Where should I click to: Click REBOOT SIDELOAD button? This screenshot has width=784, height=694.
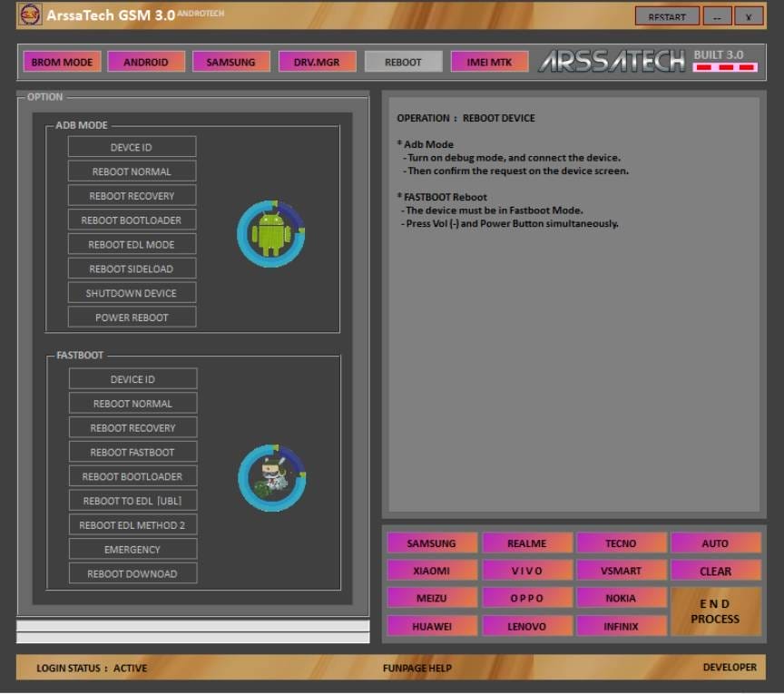[132, 269]
